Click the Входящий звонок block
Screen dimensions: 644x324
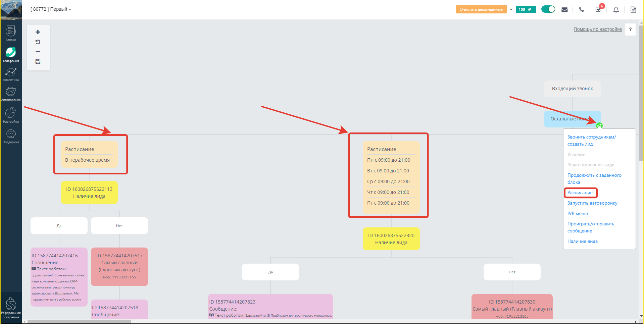coord(573,89)
